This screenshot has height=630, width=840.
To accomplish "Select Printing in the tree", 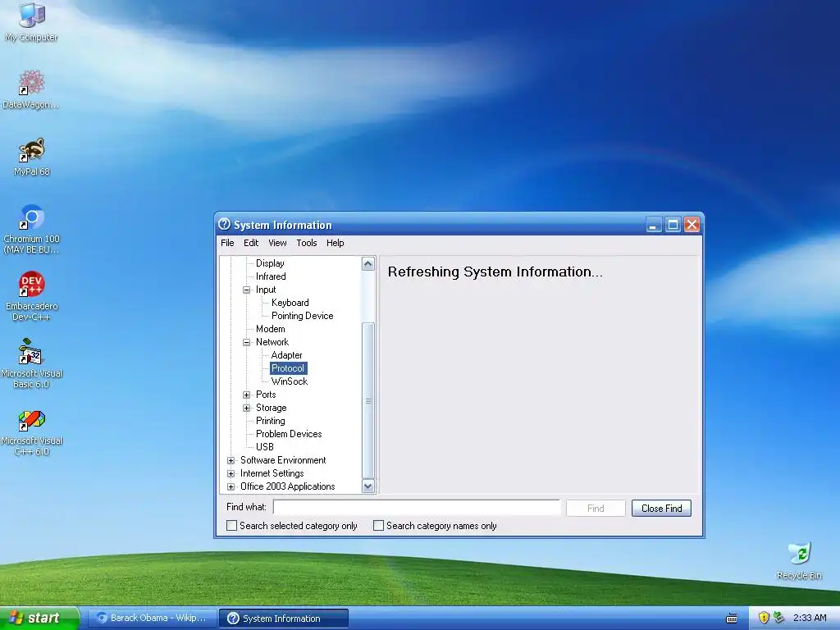I will click(270, 421).
